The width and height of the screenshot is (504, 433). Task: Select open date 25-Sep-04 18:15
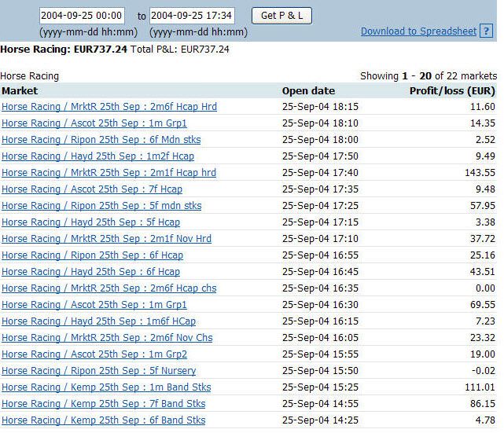coord(320,106)
